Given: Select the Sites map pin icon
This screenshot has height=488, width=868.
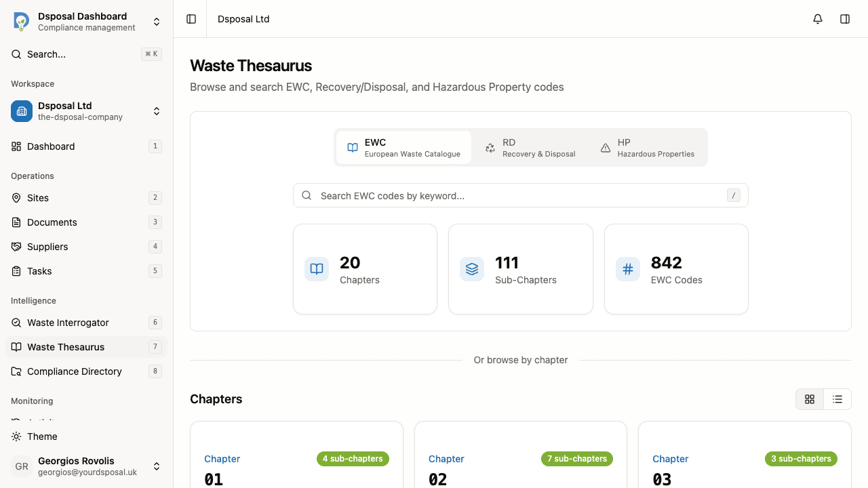Looking at the screenshot, I should click(x=16, y=198).
